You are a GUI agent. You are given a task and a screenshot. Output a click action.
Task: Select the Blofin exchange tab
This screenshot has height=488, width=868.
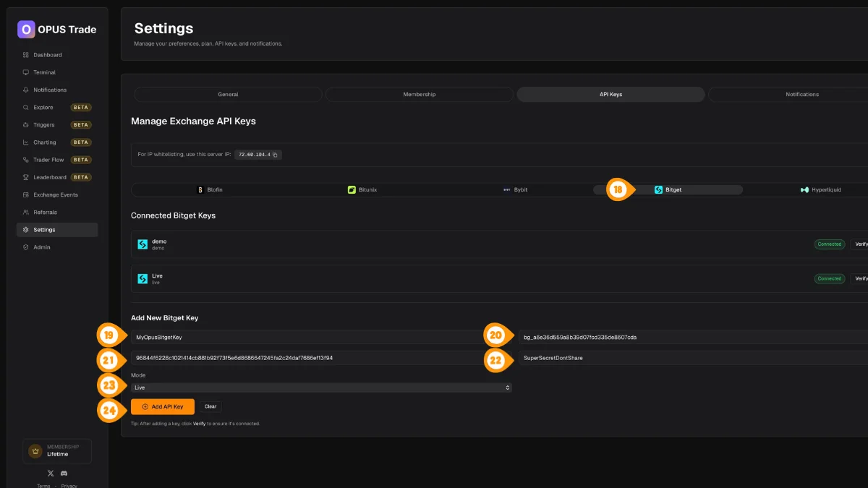[x=210, y=189]
